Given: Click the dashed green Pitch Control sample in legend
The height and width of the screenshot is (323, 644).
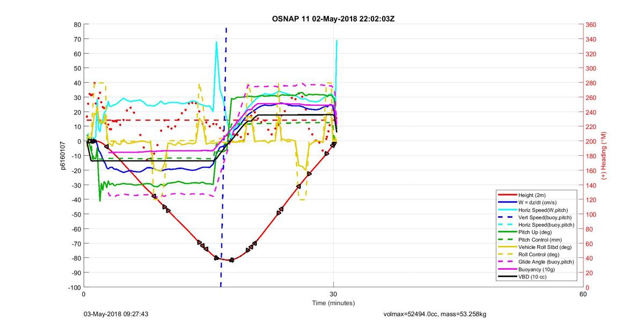Looking at the screenshot, I should 507,240.
